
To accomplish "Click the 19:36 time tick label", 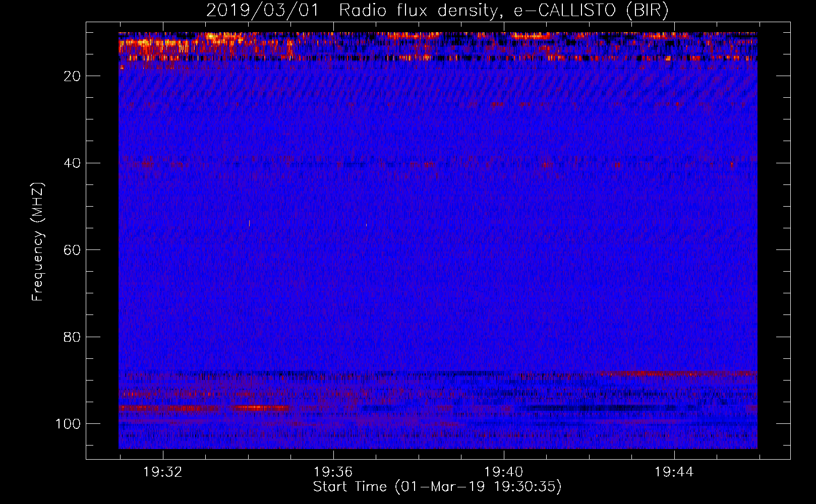I will [333, 472].
